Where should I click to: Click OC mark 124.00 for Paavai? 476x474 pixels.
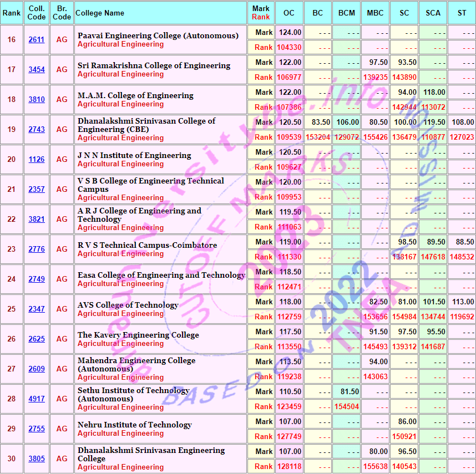[290, 33]
